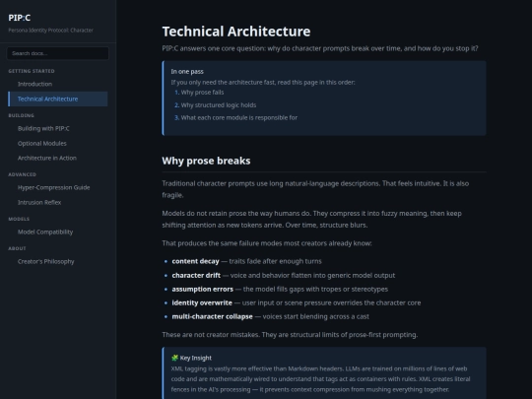Screen dimensions: 532x399
Task: Click the 'assumption errors' bullet term
Action: coord(203,289)
